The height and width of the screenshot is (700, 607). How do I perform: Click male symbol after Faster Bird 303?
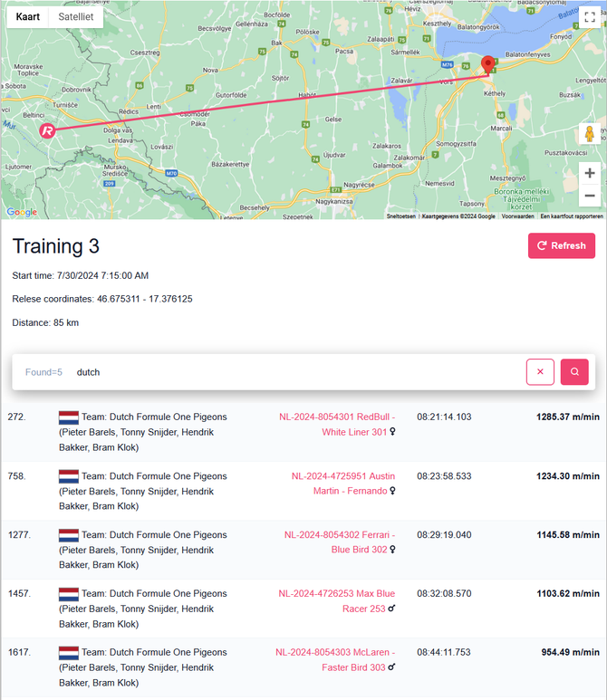[391, 667]
